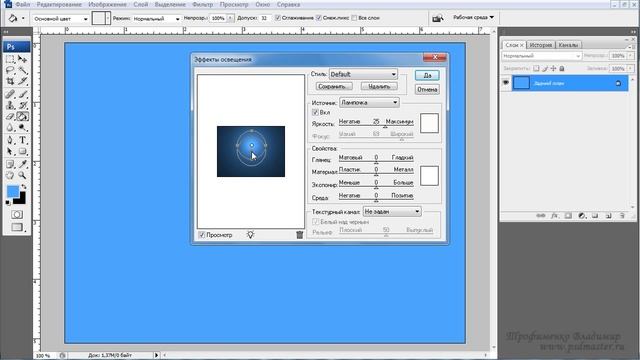640x360 pixels.
Task: Select the Slice tool
Action: [x=22, y=81]
